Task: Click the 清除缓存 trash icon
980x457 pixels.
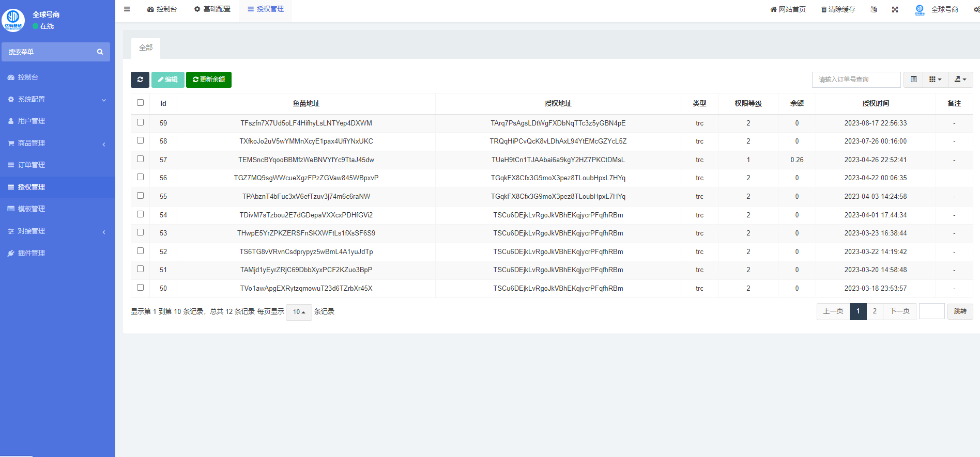Action: (824, 10)
